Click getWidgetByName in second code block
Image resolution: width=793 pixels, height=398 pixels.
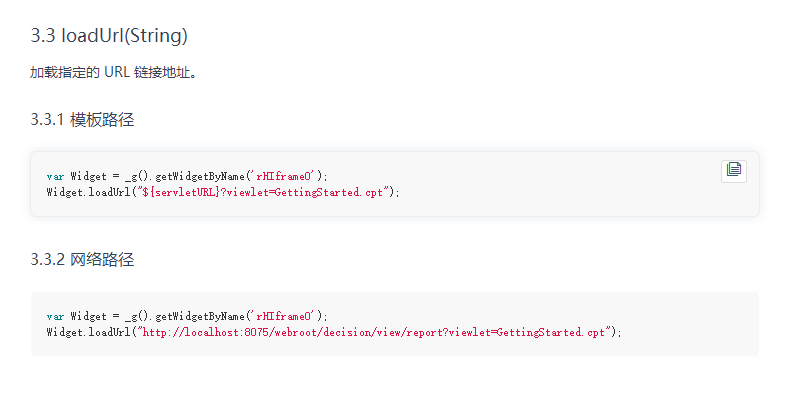(200, 316)
